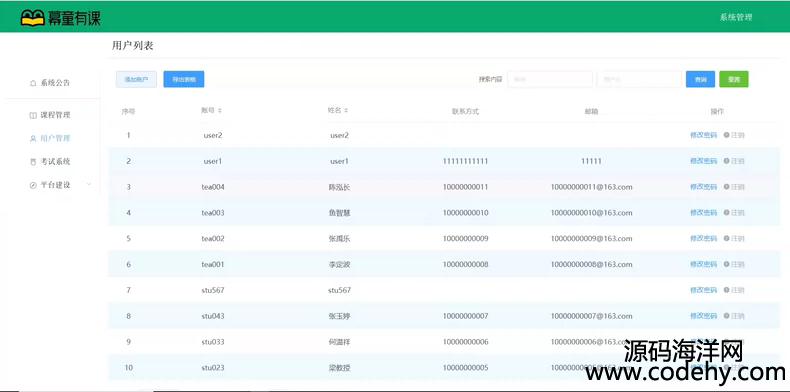Click the compass icon beside 平台建设
Image resolution: width=790 pixels, height=392 pixels.
point(33,185)
